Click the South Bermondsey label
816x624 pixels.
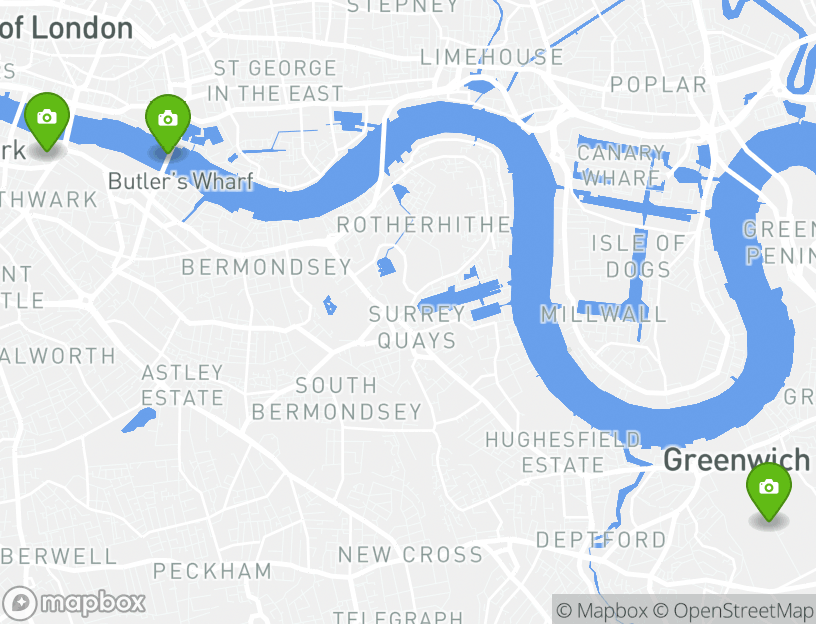[x=337, y=399]
